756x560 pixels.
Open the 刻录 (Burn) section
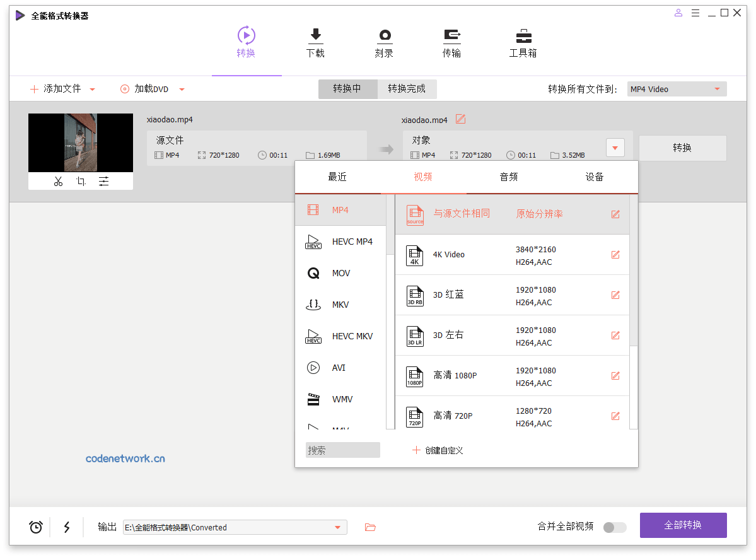(x=384, y=42)
